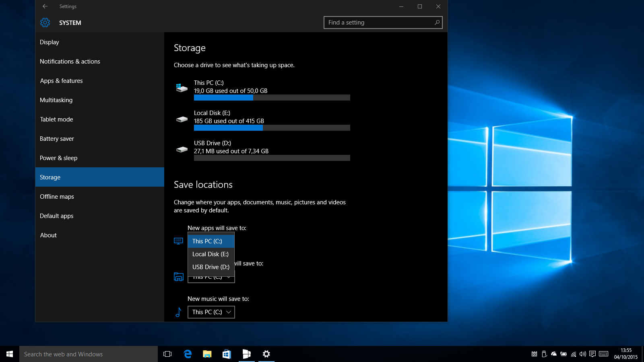Screen dimensions: 644x362
Task: Click the documents folder icon in Save locations
Action: (x=178, y=277)
